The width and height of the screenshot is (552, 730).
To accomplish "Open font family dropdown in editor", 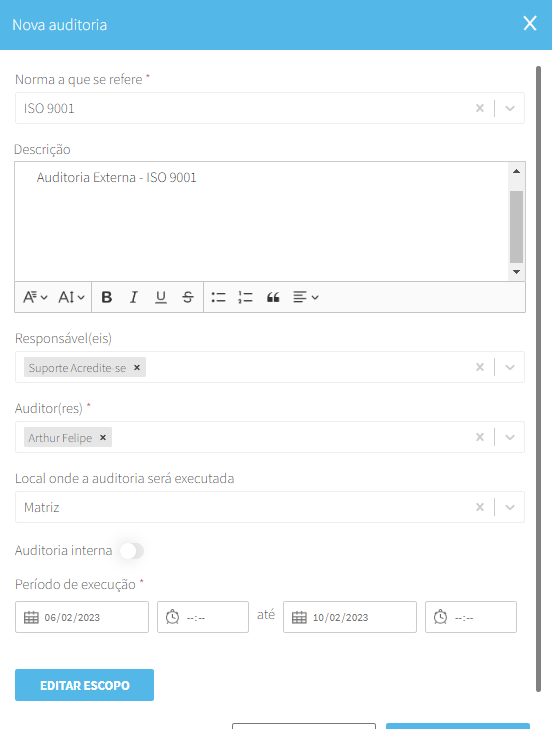I will click(35, 297).
